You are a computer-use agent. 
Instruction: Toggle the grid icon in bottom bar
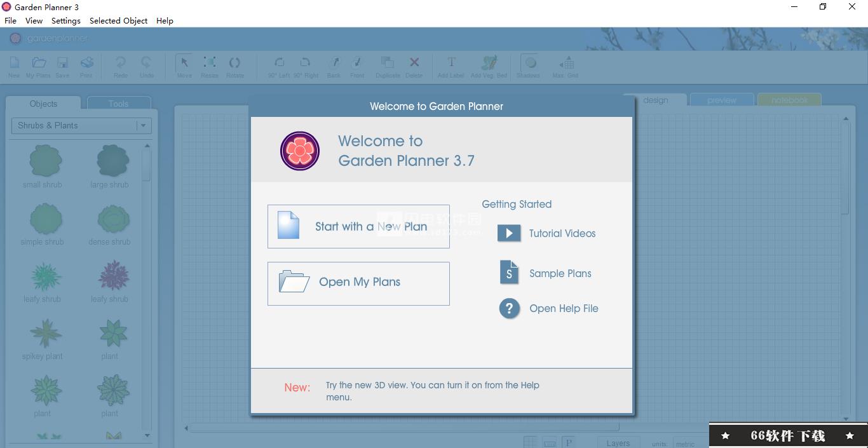click(x=530, y=442)
